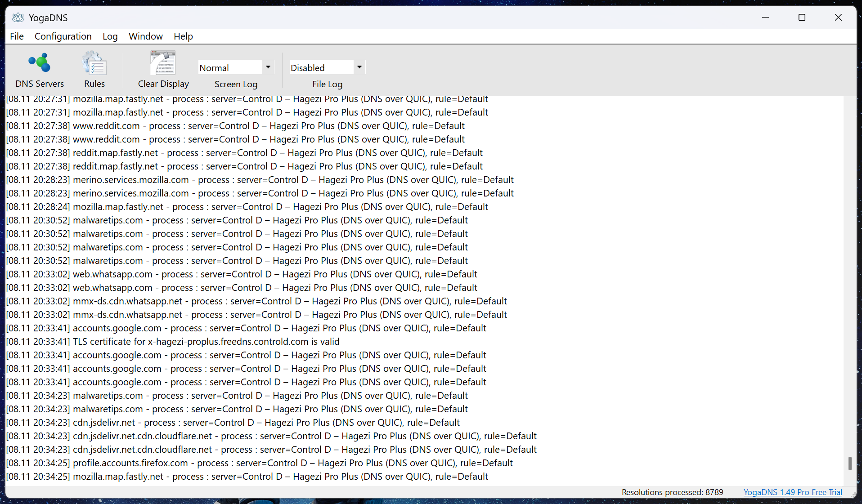This screenshot has height=504, width=862.
Task: Click the Rules label under toolbar icon
Action: click(x=94, y=84)
